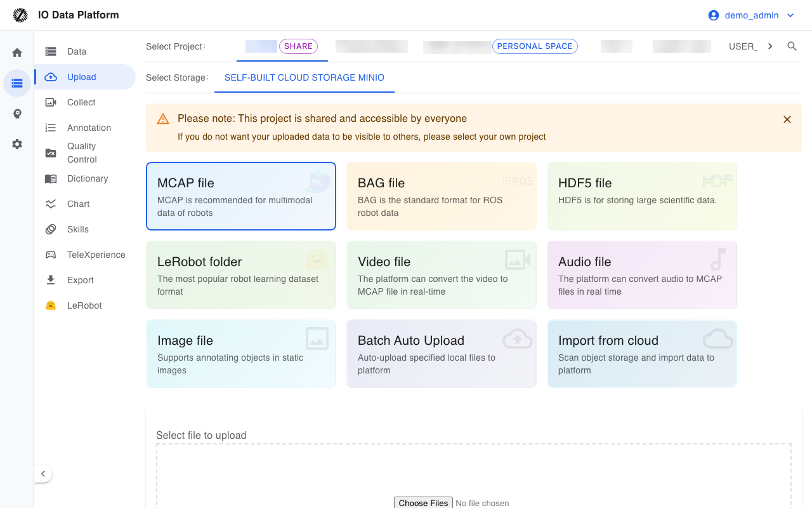Viewport: 812px width, 508px height.
Task: Choose the BAG file upload card
Action: pos(442,196)
